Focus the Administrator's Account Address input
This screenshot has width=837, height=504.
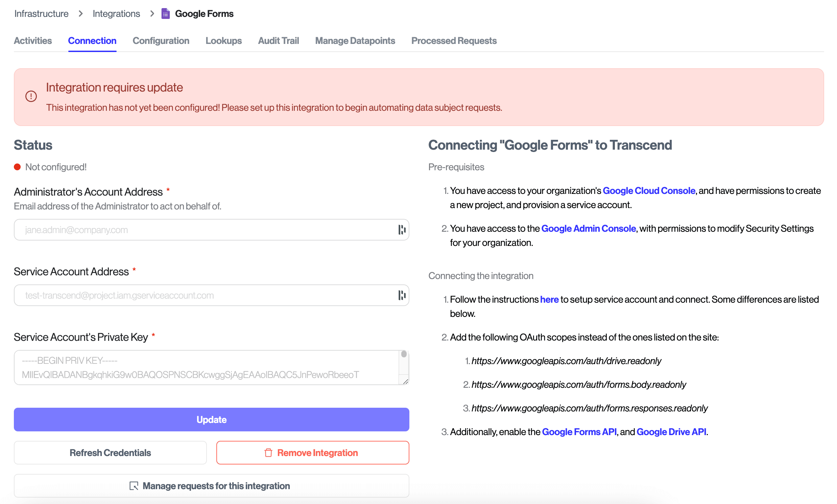coord(204,230)
